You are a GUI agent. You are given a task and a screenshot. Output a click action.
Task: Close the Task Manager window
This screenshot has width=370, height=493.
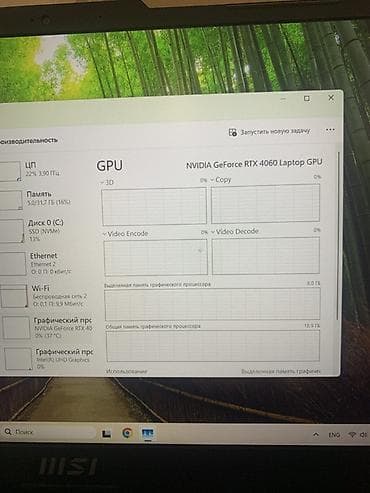331,98
